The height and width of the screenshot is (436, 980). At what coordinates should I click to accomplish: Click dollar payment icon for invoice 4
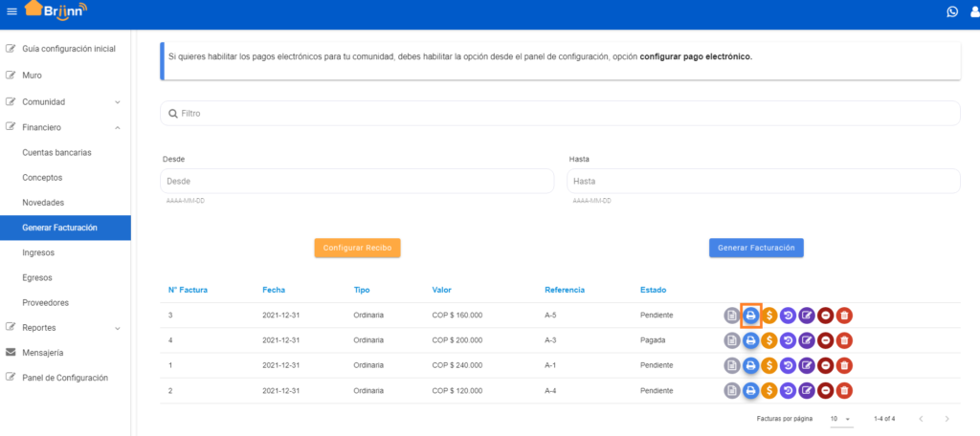tap(769, 340)
